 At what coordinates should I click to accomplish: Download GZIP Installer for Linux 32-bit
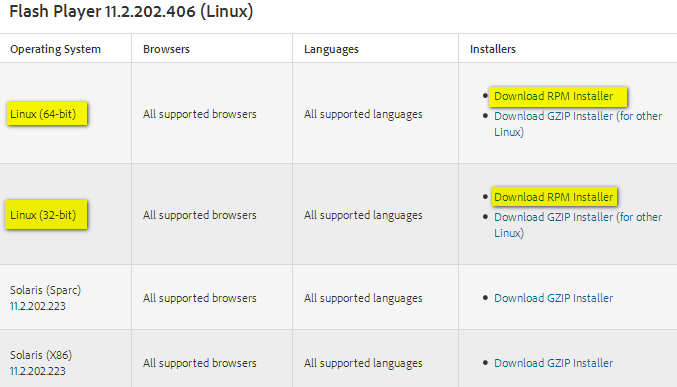tap(578, 225)
